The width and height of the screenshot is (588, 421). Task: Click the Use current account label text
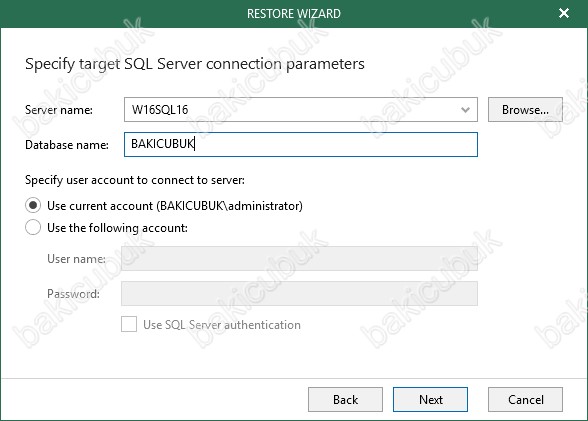pyautogui.click(x=175, y=206)
